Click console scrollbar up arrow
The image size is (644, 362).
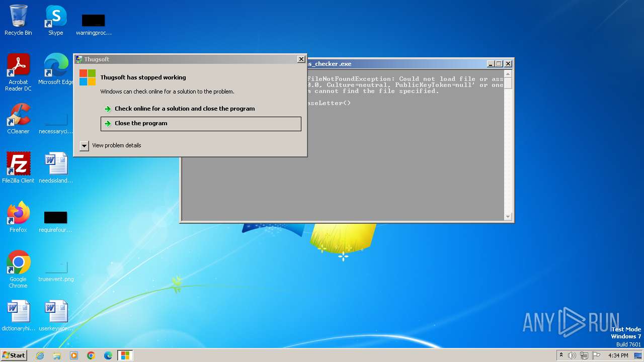pos(508,74)
